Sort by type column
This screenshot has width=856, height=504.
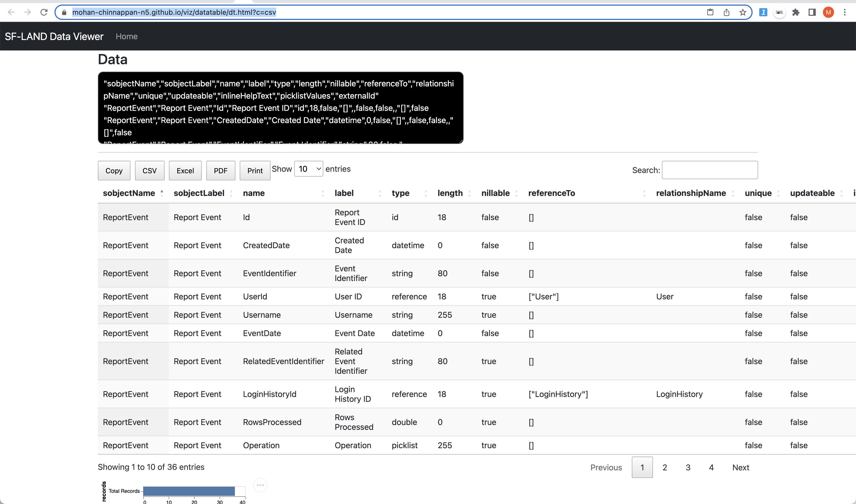pyautogui.click(x=409, y=193)
